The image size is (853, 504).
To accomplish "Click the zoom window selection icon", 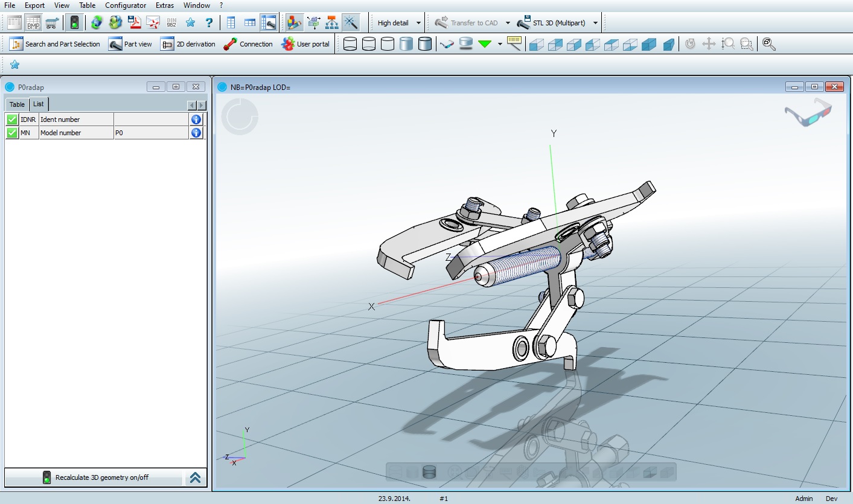I will click(x=747, y=44).
